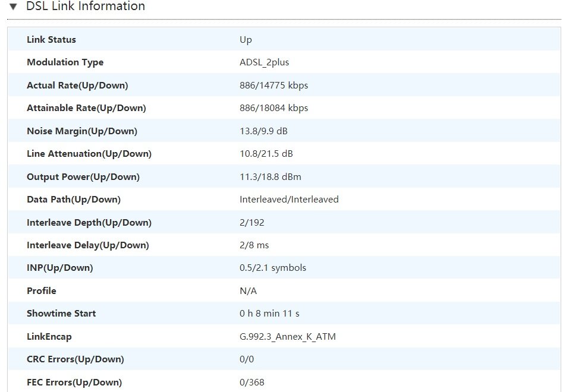Select the Modulation Type row label

(65, 62)
